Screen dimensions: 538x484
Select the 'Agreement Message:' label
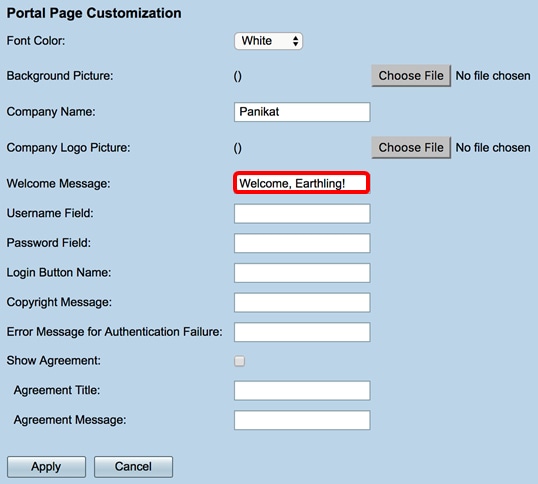coord(70,420)
